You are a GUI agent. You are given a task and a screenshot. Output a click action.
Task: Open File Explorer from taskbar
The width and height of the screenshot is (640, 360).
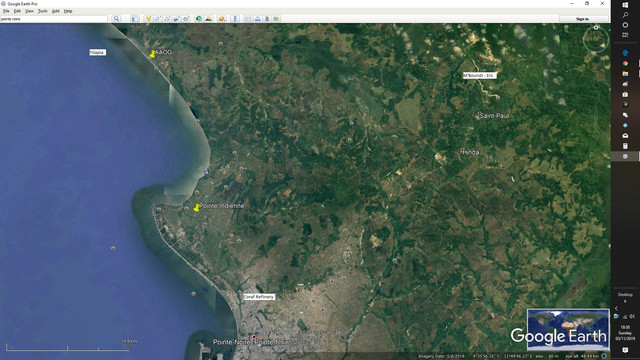[625, 73]
